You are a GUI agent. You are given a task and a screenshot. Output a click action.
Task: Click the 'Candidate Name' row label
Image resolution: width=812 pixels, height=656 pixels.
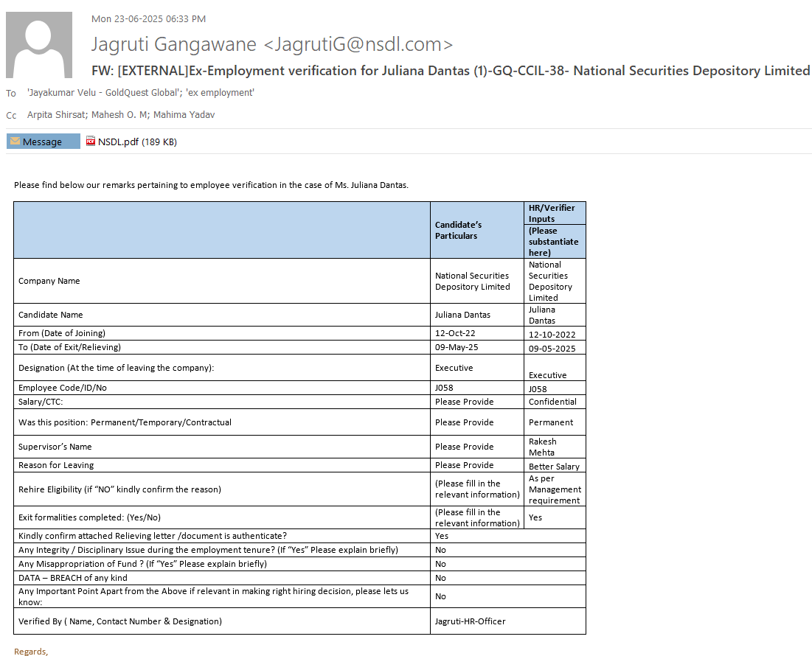point(51,315)
